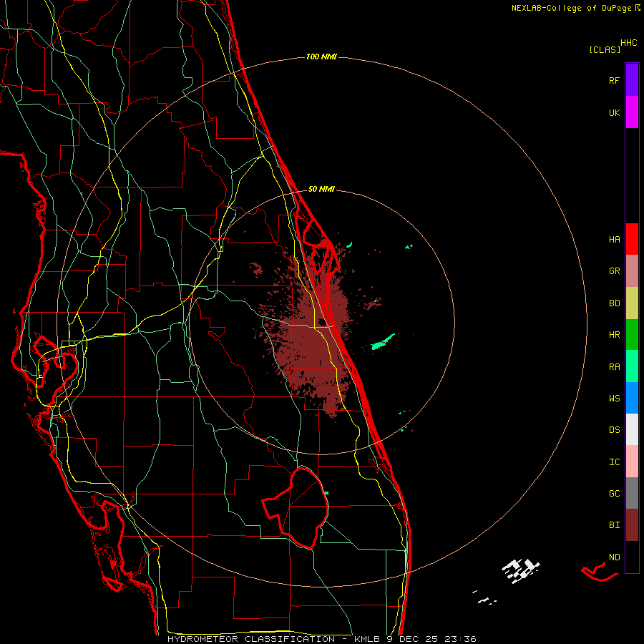The width and height of the screenshot is (644, 644).
Task: Click the BI brown legend color block
Action: [x=632, y=525]
